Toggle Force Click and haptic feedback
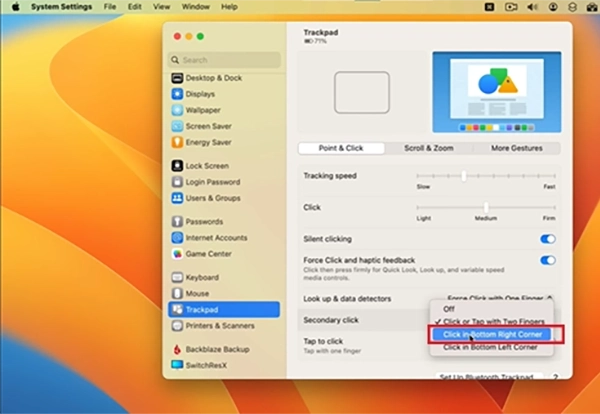The width and height of the screenshot is (600, 414). point(548,261)
